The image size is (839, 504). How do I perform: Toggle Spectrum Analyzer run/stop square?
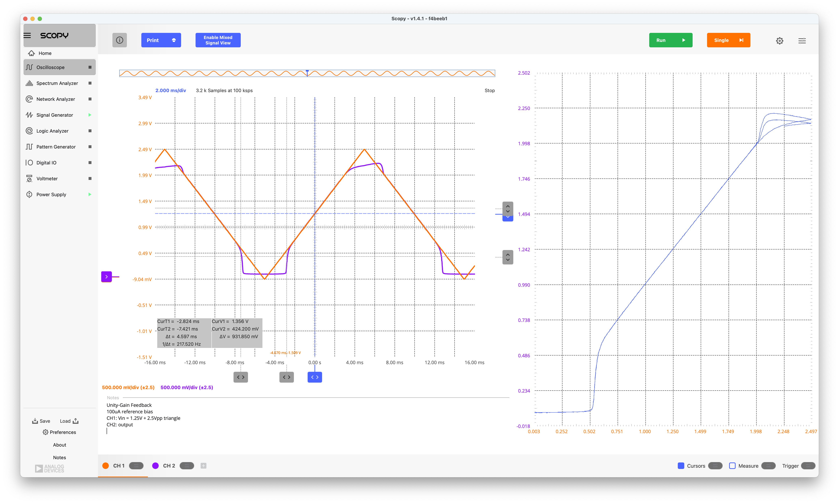tap(90, 83)
